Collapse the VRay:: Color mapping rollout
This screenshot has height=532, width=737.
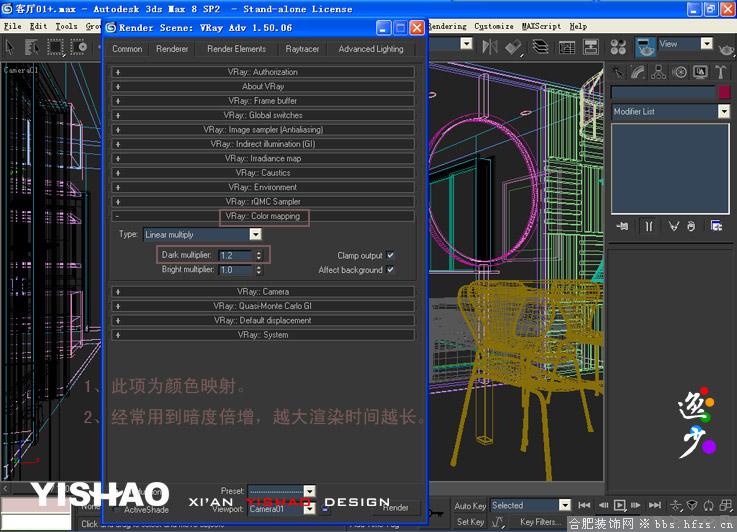(263, 216)
